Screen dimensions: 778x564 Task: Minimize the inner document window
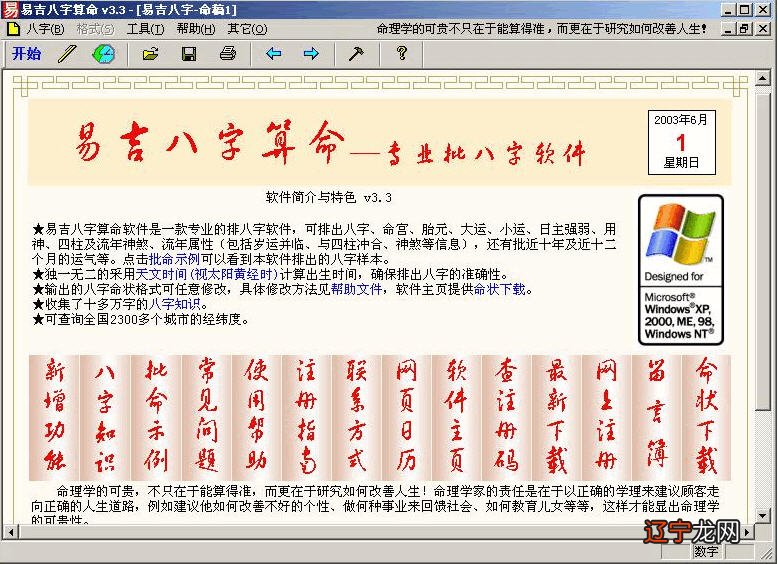[728, 29]
